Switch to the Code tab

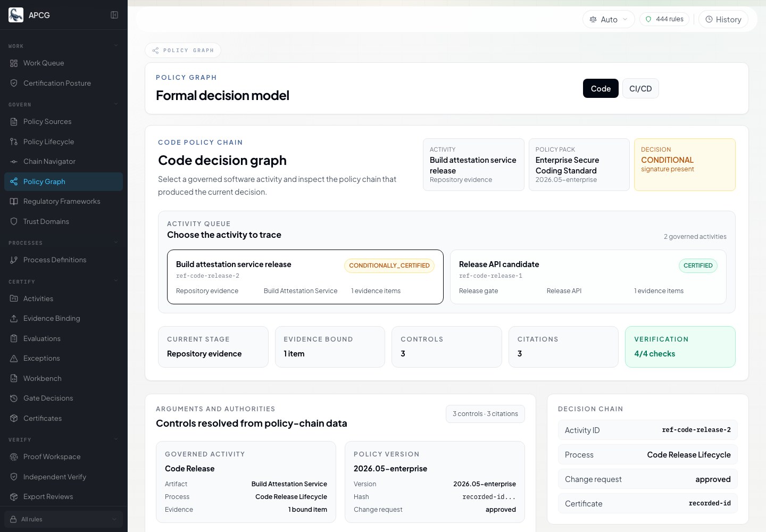click(601, 88)
